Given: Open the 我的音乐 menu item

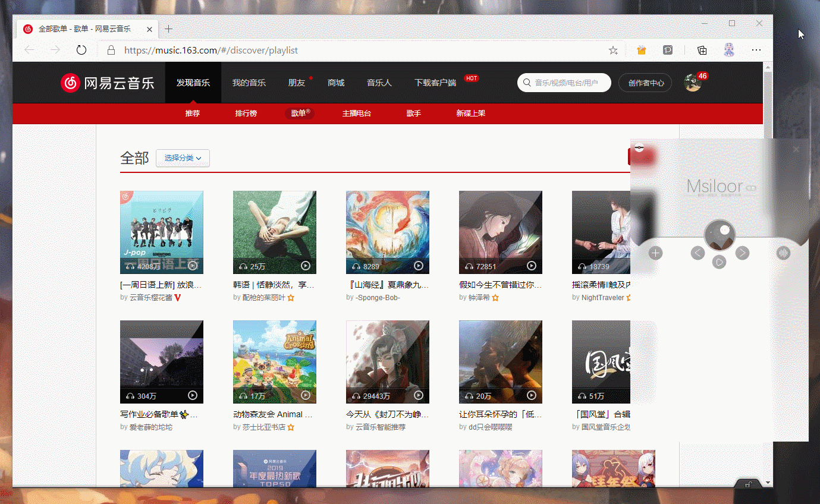Looking at the screenshot, I should coord(249,83).
